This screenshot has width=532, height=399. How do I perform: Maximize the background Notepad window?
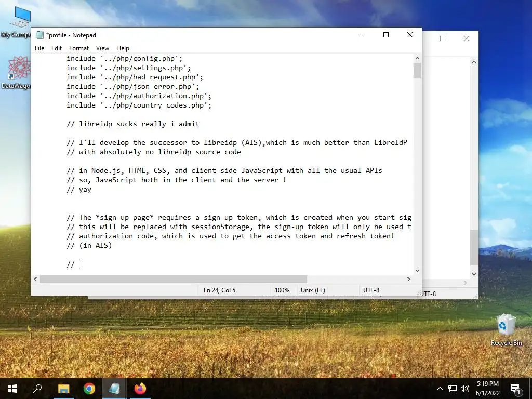pyautogui.click(x=443, y=38)
